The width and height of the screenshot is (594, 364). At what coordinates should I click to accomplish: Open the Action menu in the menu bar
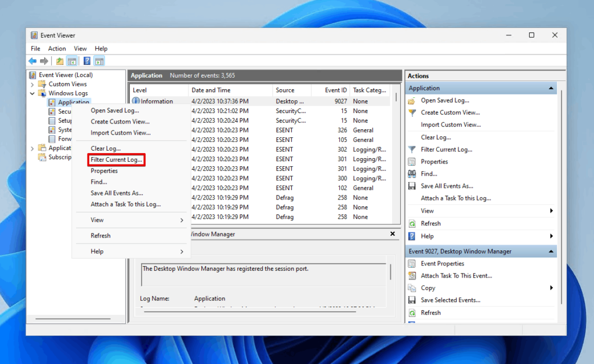(x=57, y=48)
